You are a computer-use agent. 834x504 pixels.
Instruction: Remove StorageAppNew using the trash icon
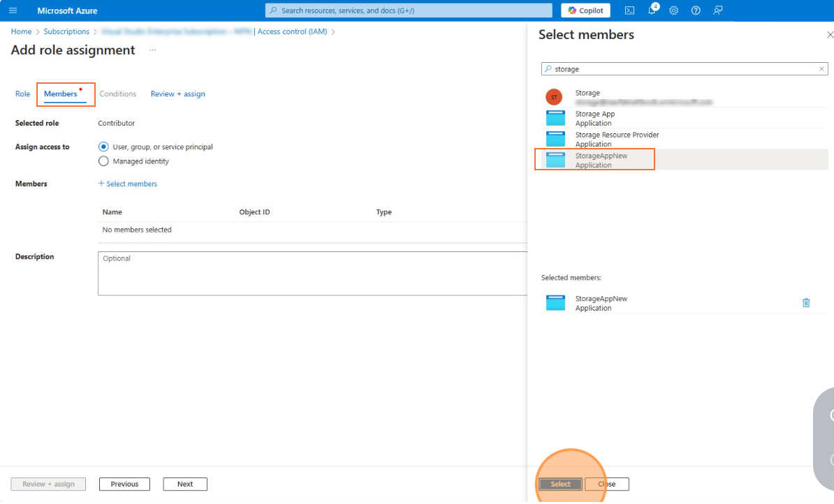806,303
